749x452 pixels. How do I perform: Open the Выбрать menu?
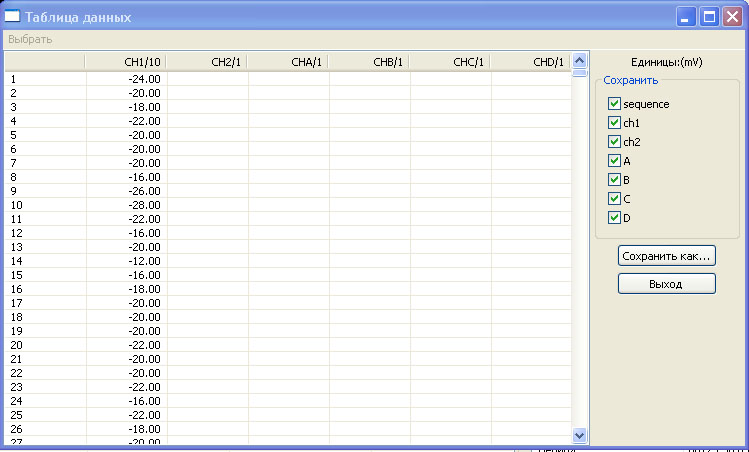point(30,39)
